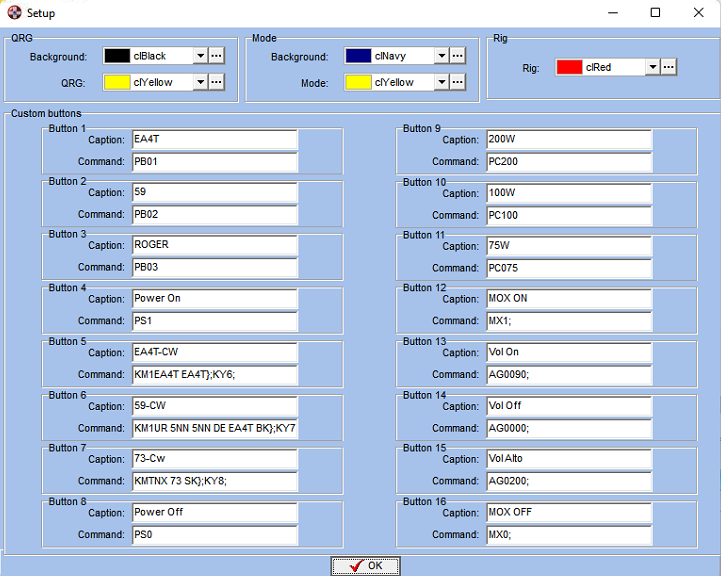Click the ellipsis button beside QRG Background color
This screenshot has height=576, width=721.
pyautogui.click(x=216, y=56)
